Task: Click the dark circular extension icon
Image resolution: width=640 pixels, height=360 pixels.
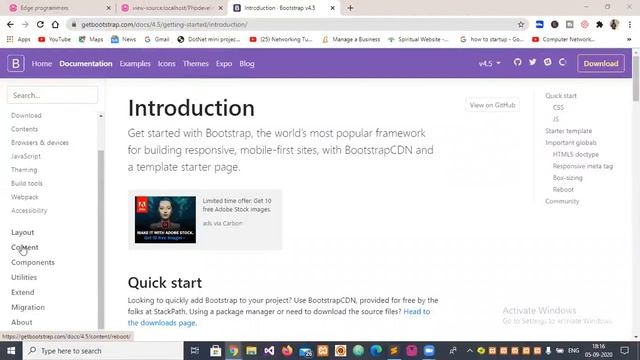Action: [554, 24]
